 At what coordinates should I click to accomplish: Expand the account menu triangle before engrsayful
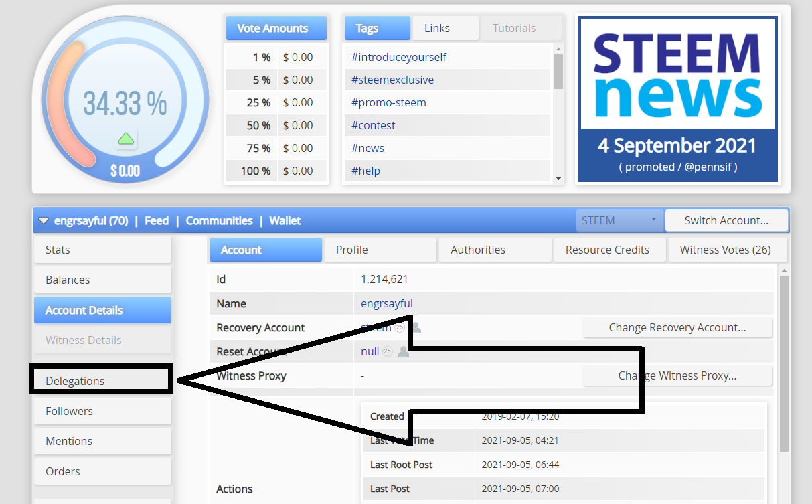click(44, 221)
